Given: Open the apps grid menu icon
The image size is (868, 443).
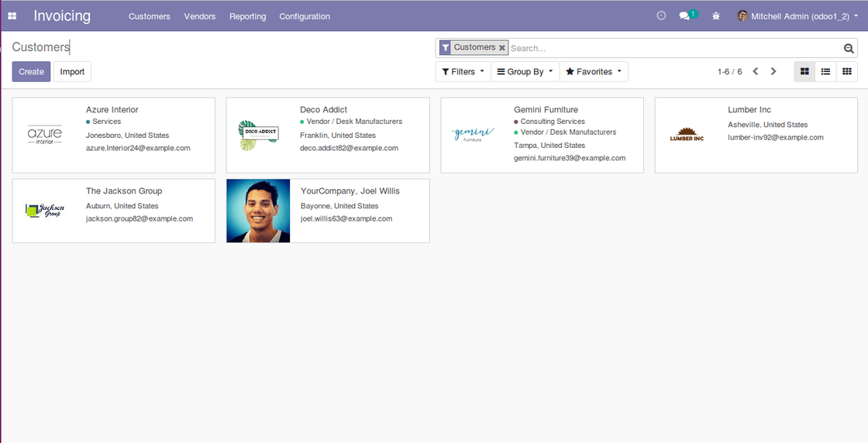Looking at the screenshot, I should tap(12, 16).
